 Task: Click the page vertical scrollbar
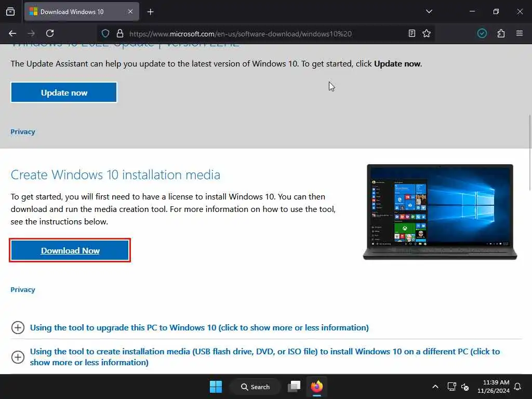click(x=529, y=153)
